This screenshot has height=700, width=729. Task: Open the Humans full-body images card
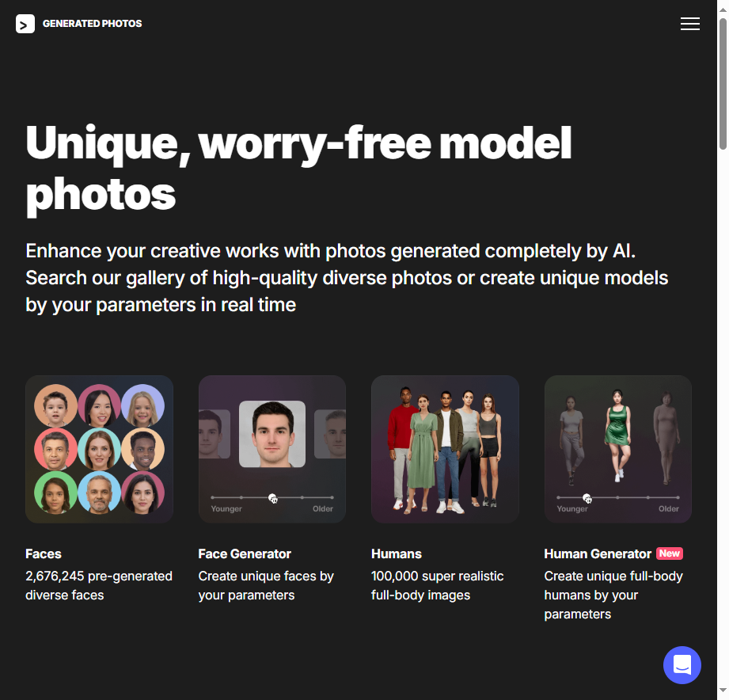(445, 449)
